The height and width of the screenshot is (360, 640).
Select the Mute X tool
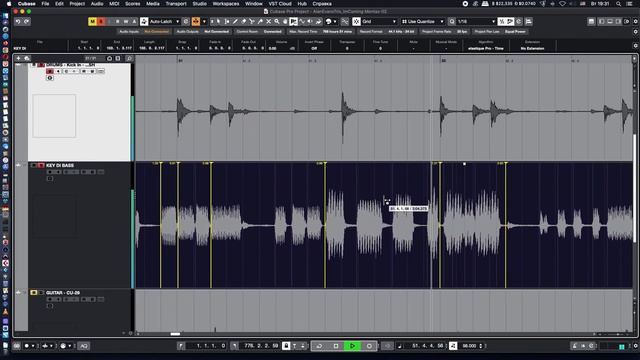tap(268, 21)
